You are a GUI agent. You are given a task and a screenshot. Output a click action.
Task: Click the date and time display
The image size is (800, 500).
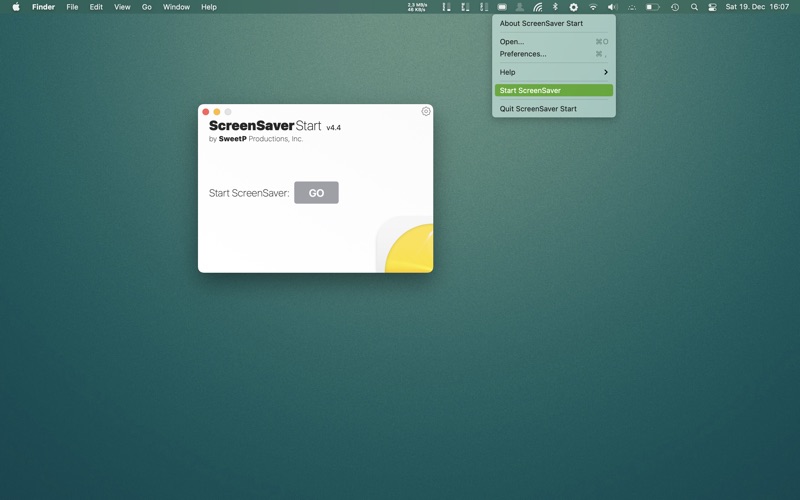(x=757, y=7)
